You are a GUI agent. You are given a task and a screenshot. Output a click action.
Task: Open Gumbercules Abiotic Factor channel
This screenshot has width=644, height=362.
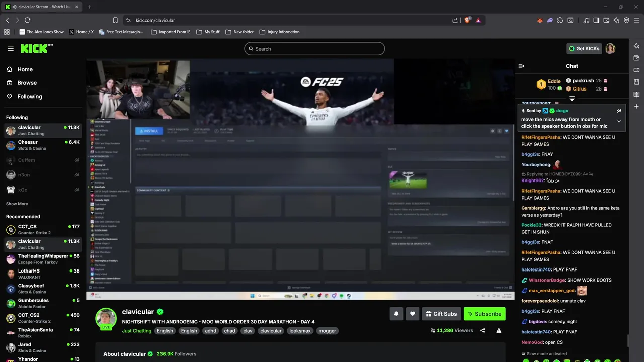point(43,303)
